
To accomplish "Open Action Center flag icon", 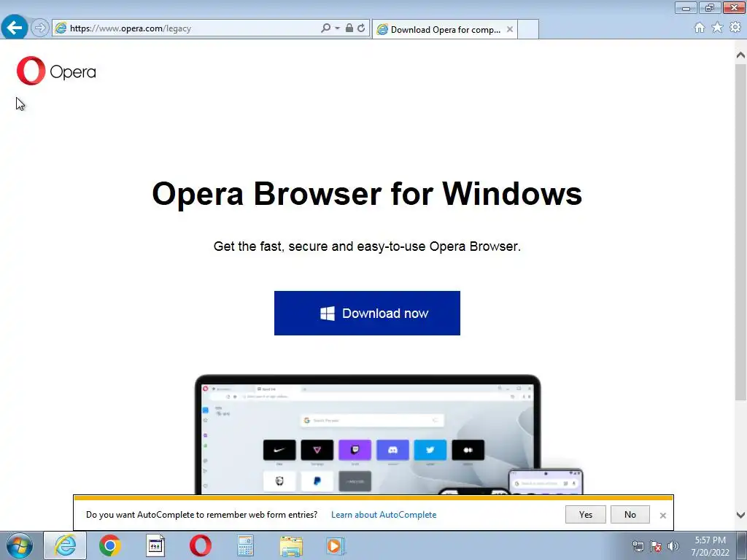I will [x=656, y=546].
